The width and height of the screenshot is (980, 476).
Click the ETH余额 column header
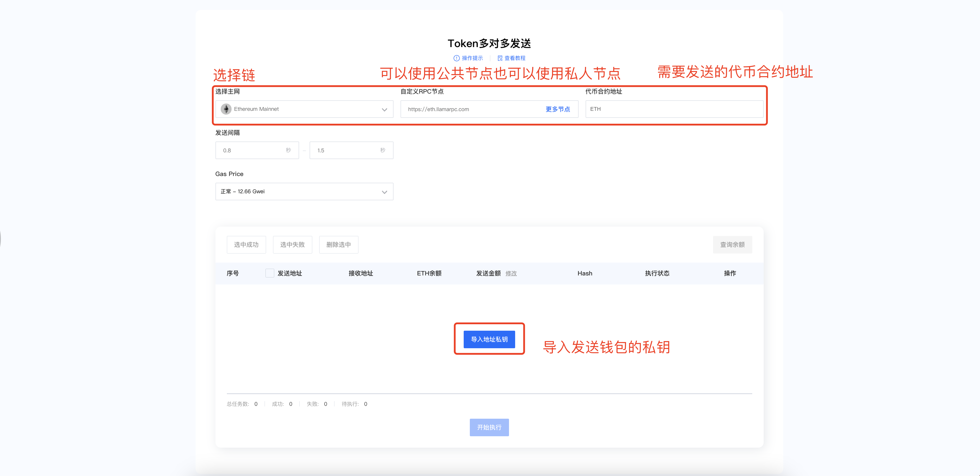tap(429, 274)
